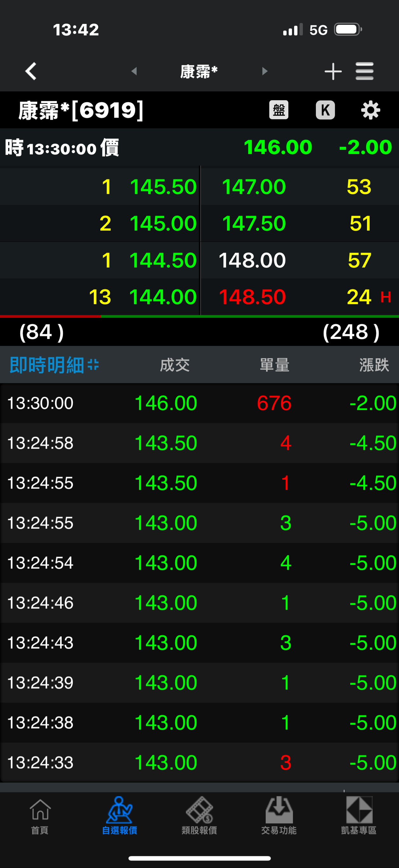Tap ask volume 53
The width and height of the screenshot is (399, 868).
[x=359, y=187]
